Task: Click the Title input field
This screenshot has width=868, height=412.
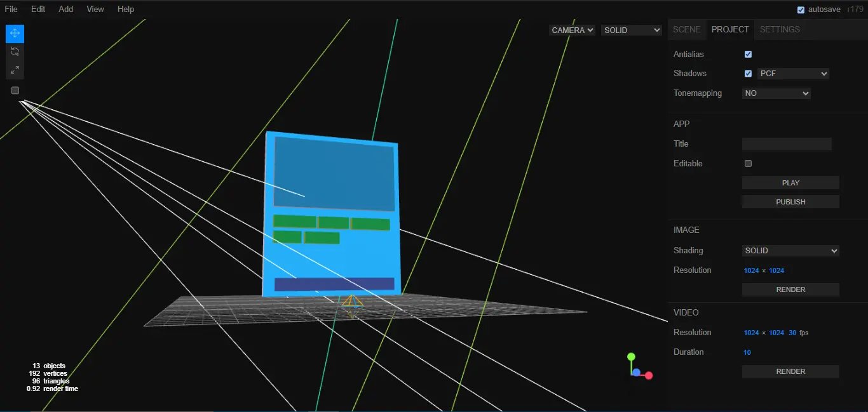Action: (x=787, y=143)
